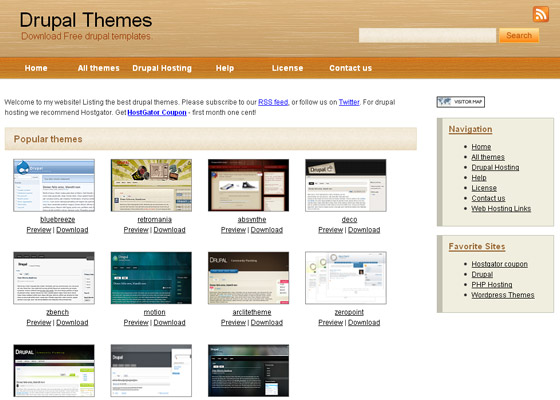Preview the zeropoint theme
Viewport: 560px width, 400px height.
(x=331, y=322)
